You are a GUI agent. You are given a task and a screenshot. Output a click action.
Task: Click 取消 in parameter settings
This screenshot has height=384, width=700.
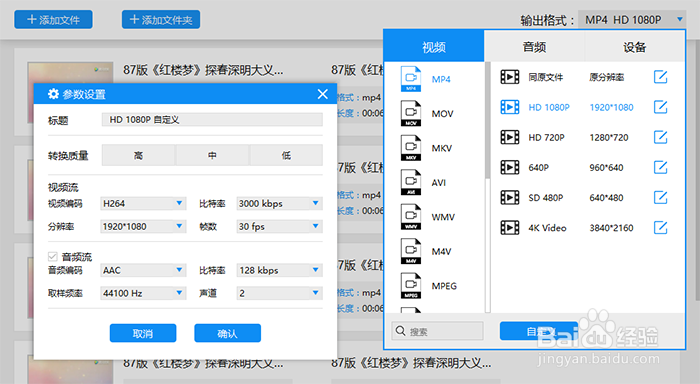[143, 333]
